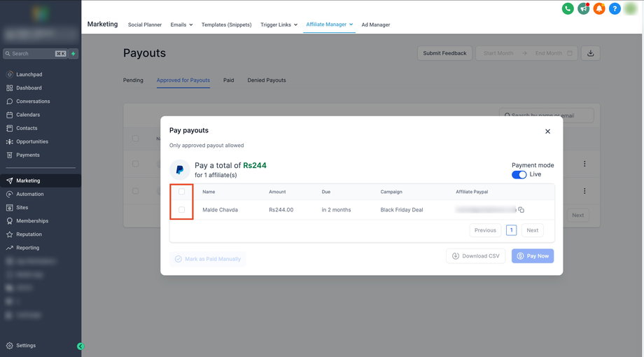The width and height of the screenshot is (644, 357).
Task: Open the Trigger Links dropdown menu
Action: pos(279,24)
